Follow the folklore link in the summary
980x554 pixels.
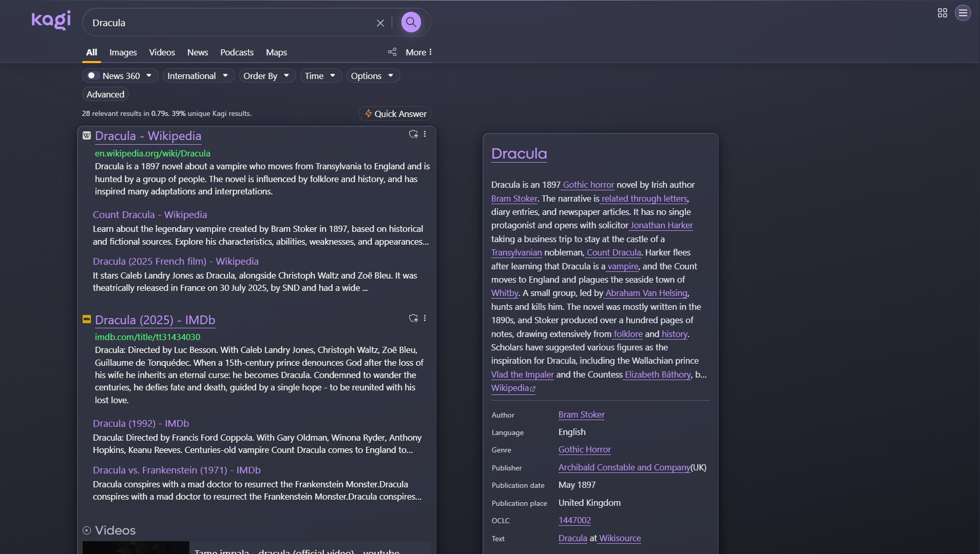tap(628, 334)
